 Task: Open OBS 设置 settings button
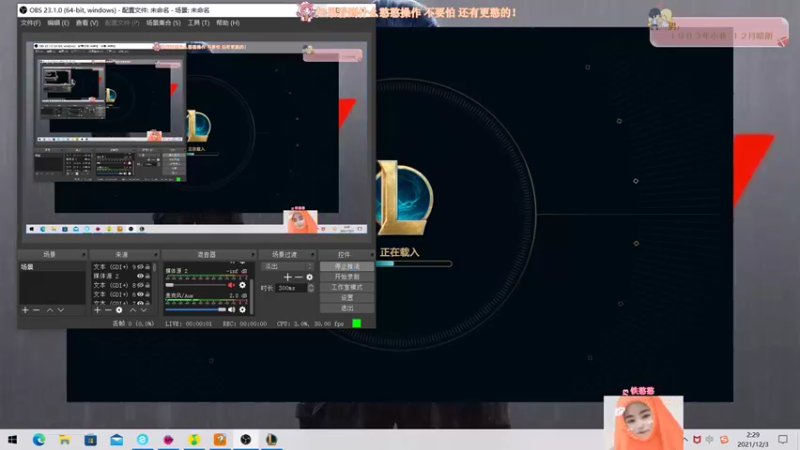click(347, 297)
